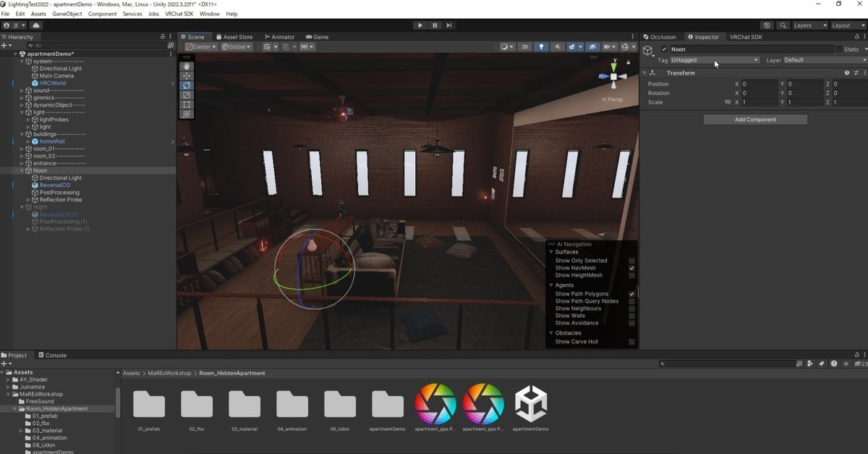This screenshot has height=454, width=868.
Task: Toggle scene visibility hidden-eye button
Action: point(592,47)
